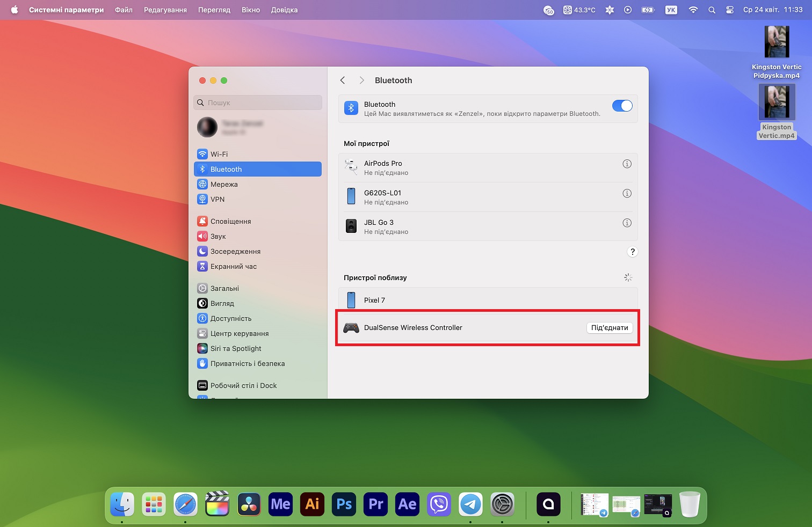Image resolution: width=812 pixels, height=527 pixels.
Task: Toggle the Bluetooth switch off
Action: tap(622, 106)
